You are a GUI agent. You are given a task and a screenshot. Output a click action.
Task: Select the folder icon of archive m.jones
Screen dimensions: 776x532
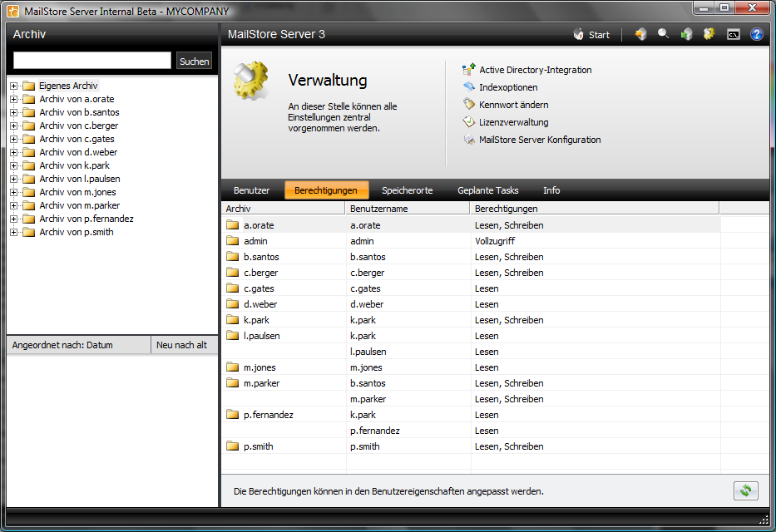[x=233, y=367]
